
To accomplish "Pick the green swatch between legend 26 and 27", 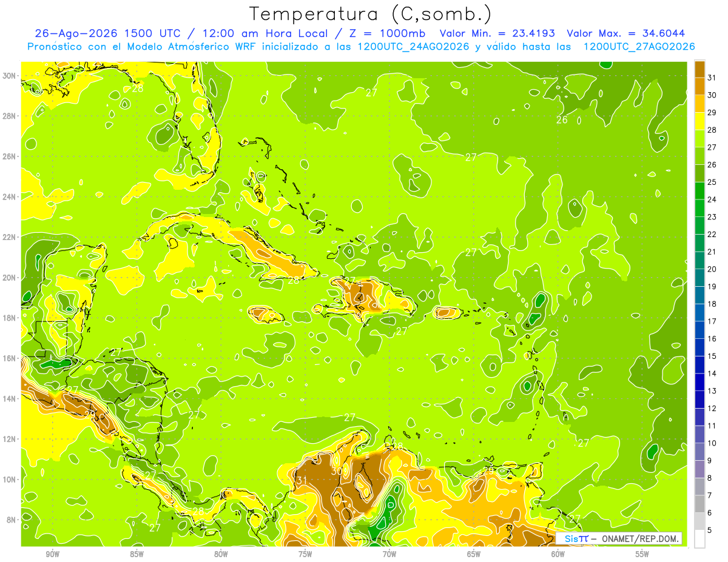I will click(x=700, y=155).
